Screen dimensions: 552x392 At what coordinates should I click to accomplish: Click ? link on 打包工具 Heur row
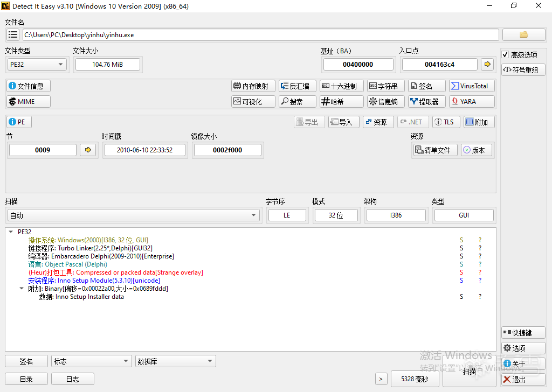pos(480,272)
